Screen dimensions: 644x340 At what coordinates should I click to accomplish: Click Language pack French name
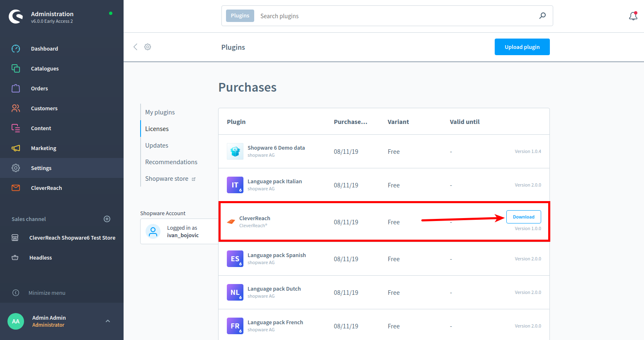pos(275,322)
